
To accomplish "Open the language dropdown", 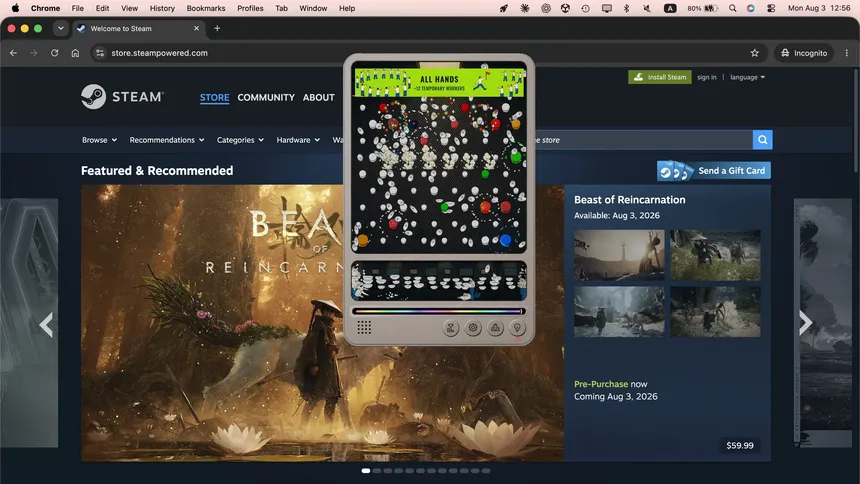I will [x=747, y=77].
